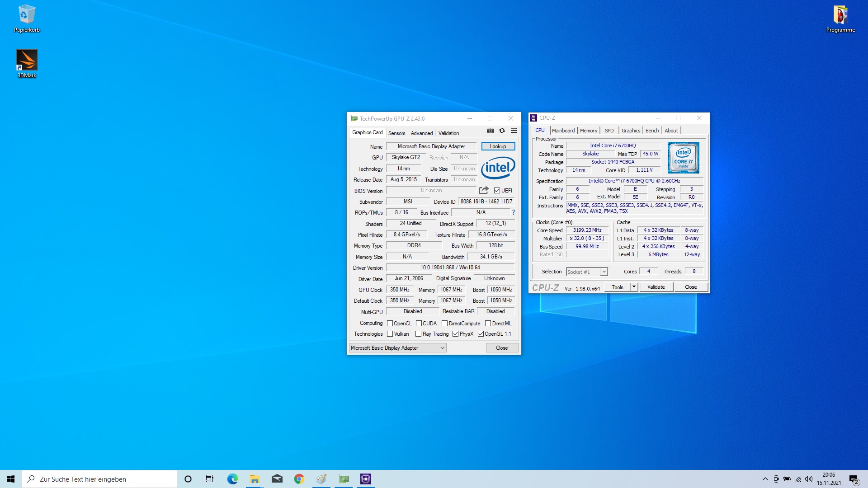Viewport: 868px width, 488px height.
Task: Switch to the Sensors tab in GPU-Z
Action: 396,133
